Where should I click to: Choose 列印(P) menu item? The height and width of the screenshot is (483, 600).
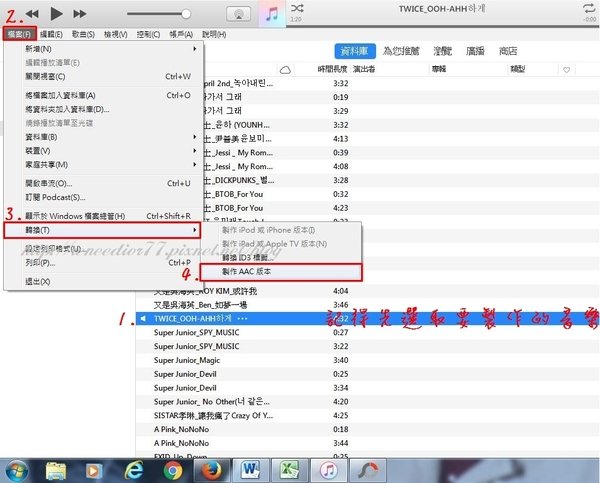103,263
